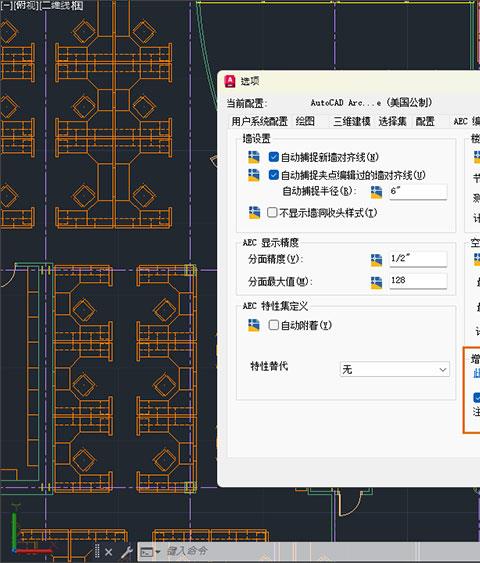Click the 墙设置 group label
Screen dimensions: 480x563
pos(256,139)
